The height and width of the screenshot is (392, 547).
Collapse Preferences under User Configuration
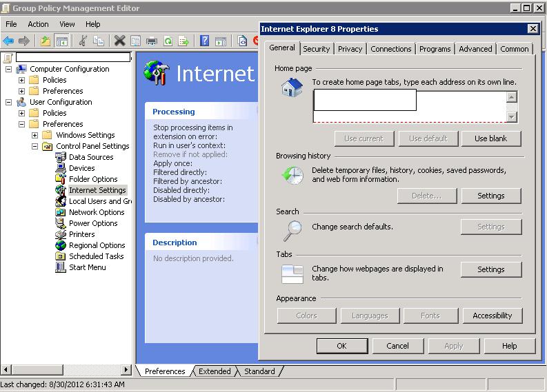(x=21, y=125)
